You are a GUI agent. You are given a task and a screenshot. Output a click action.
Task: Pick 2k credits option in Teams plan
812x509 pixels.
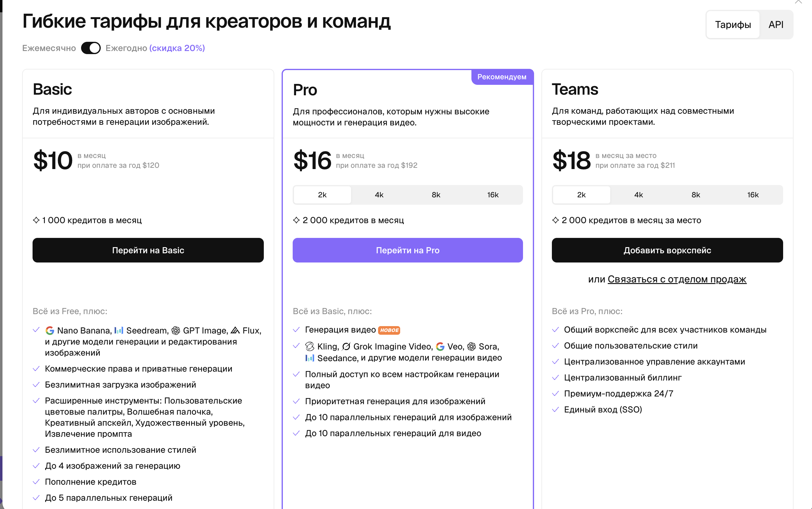click(581, 195)
